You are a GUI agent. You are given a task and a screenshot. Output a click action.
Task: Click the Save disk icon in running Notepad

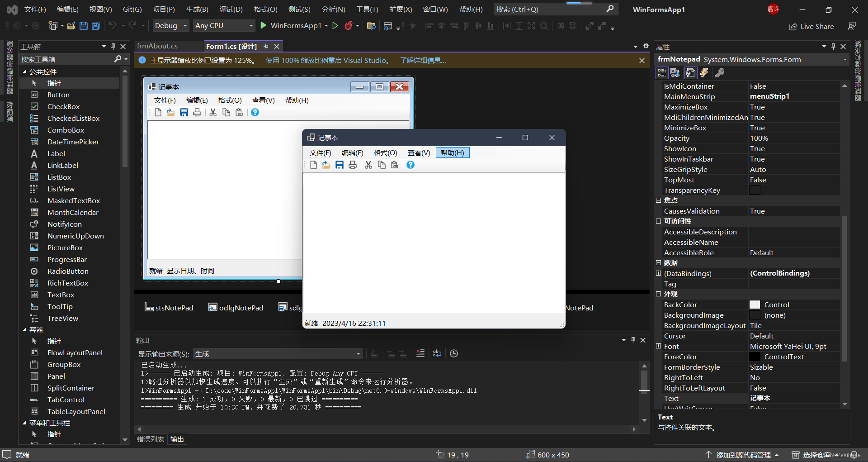click(x=340, y=165)
